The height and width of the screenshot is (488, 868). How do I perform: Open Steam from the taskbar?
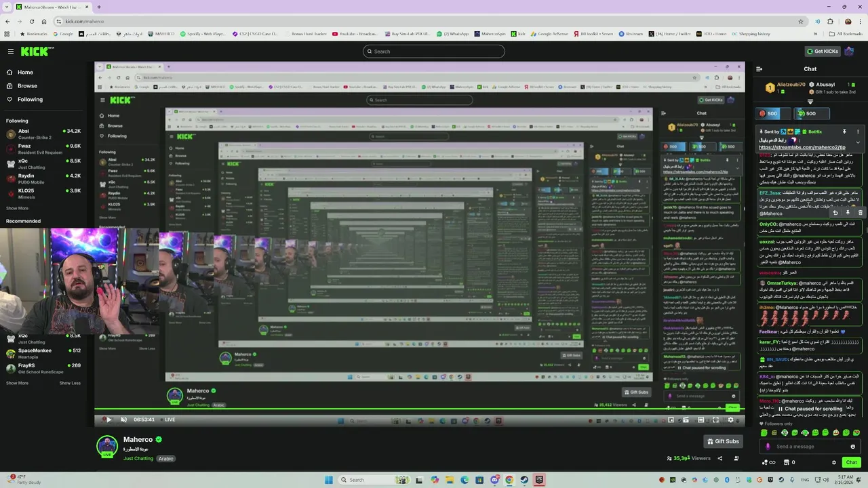pyautogui.click(x=524, y=480)
